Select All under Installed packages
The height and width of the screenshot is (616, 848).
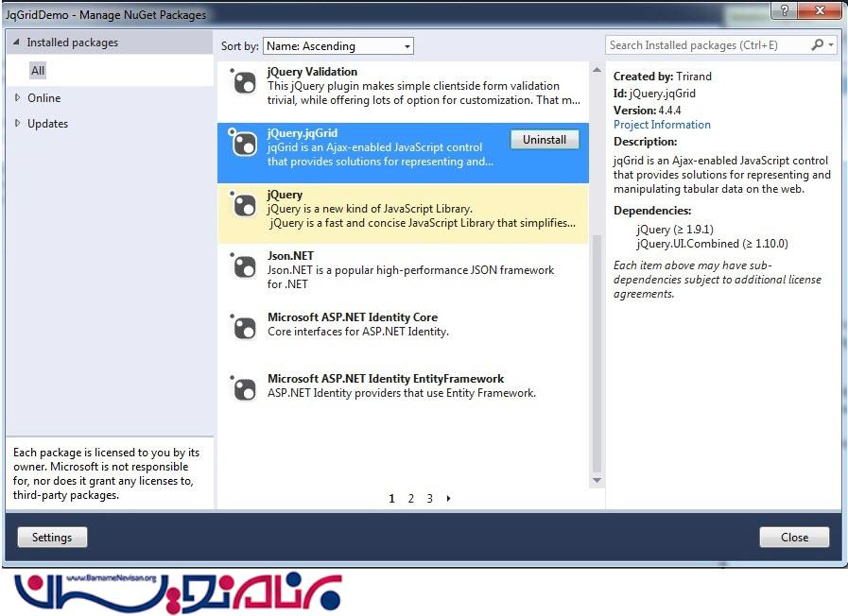[38, 71]
